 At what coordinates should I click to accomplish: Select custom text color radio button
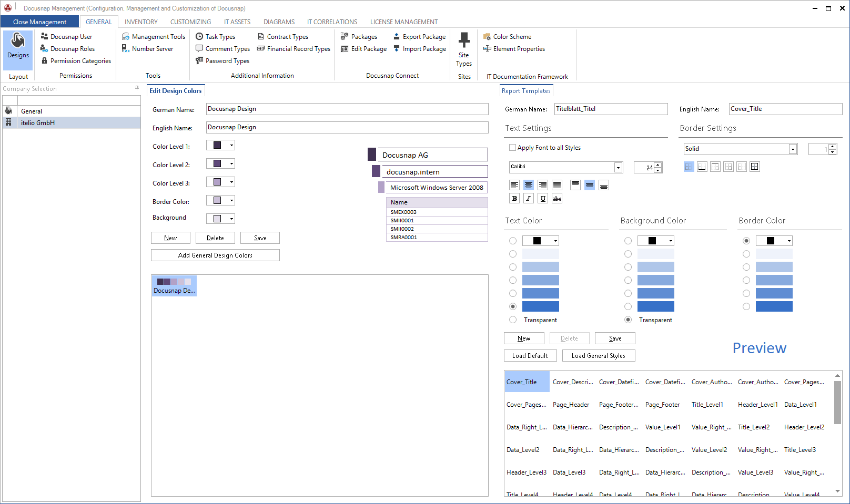pyautogui.click(x=513, y=241)
